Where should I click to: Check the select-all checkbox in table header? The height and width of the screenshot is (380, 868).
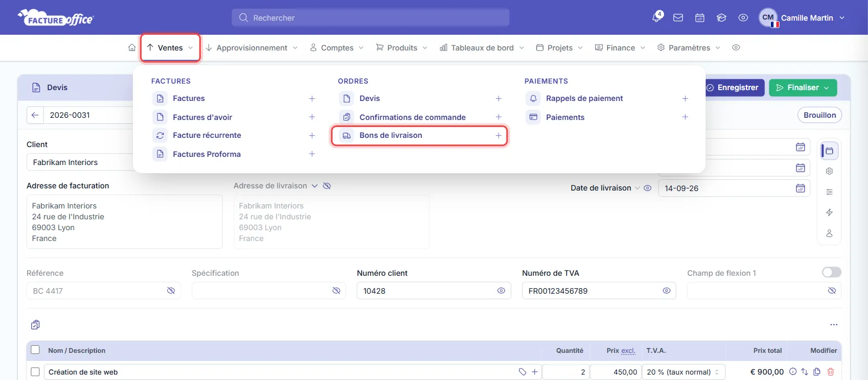click(x=35, y=350)
